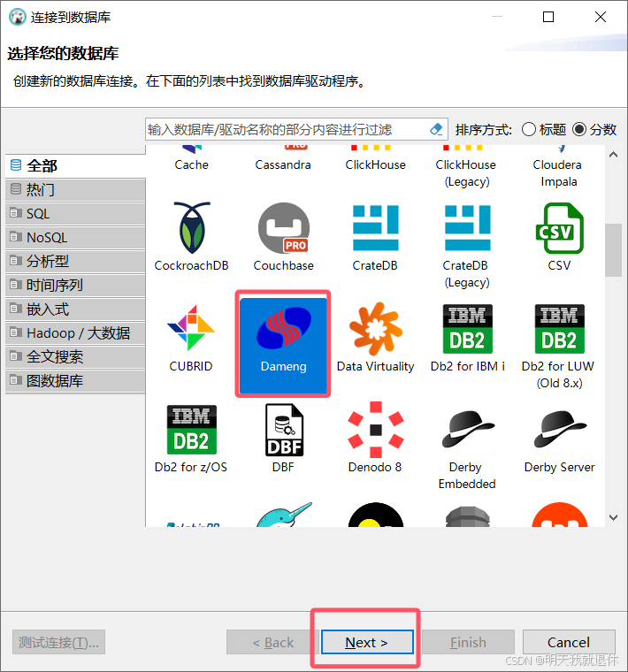This screenshot has width=628, height=672.
Task: Open the 图数据库 category
Action: [75, 381]
